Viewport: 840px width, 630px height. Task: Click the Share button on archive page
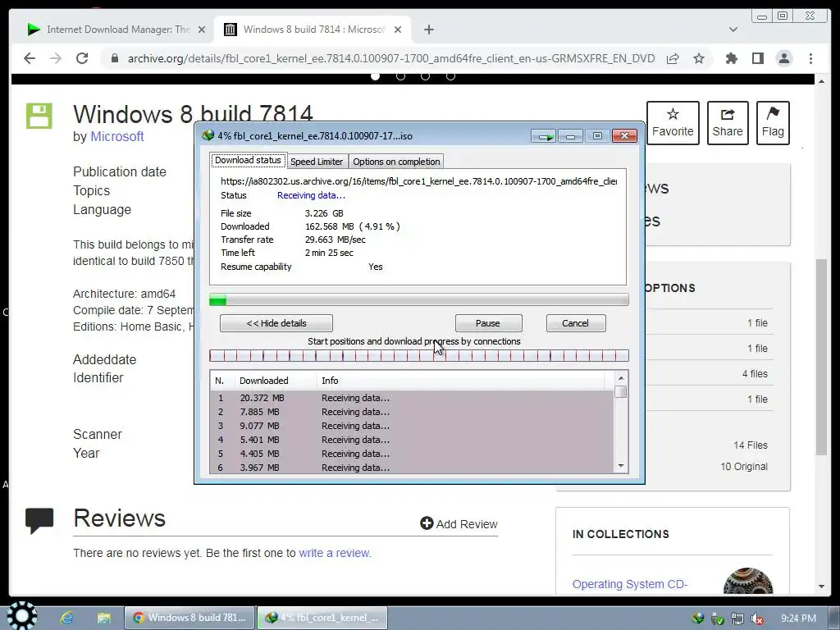pyautogui.click(x=728, y=123)
